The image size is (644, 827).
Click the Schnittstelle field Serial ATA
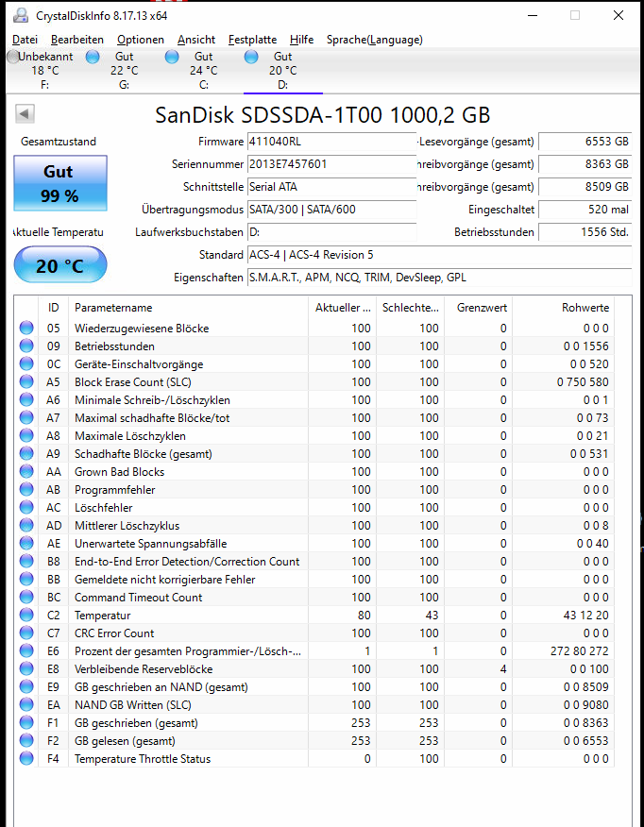tap(331, 187)
